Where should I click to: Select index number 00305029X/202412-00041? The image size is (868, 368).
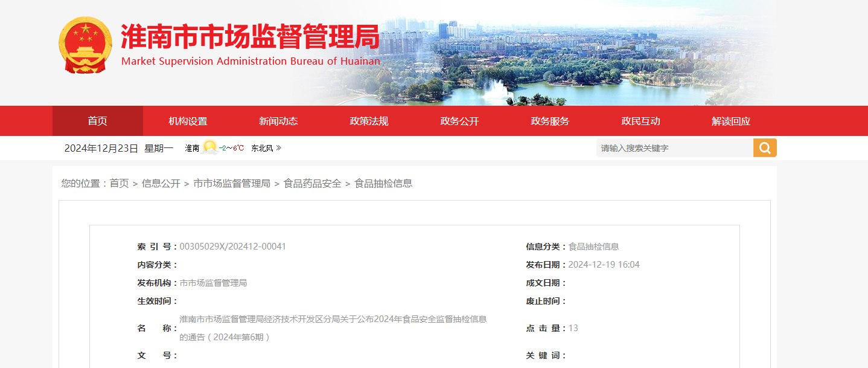[233, 247]
